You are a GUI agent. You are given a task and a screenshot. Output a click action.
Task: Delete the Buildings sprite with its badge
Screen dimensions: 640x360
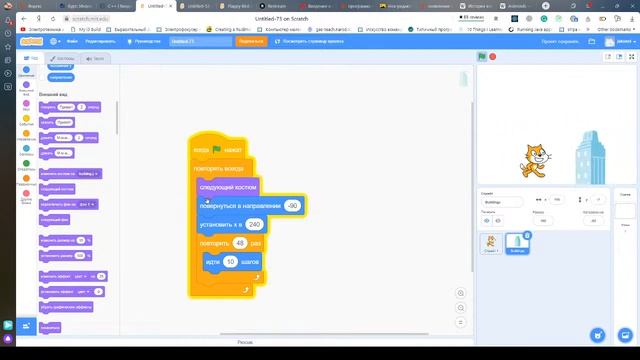pyautogui.click(x=527, y=235)
